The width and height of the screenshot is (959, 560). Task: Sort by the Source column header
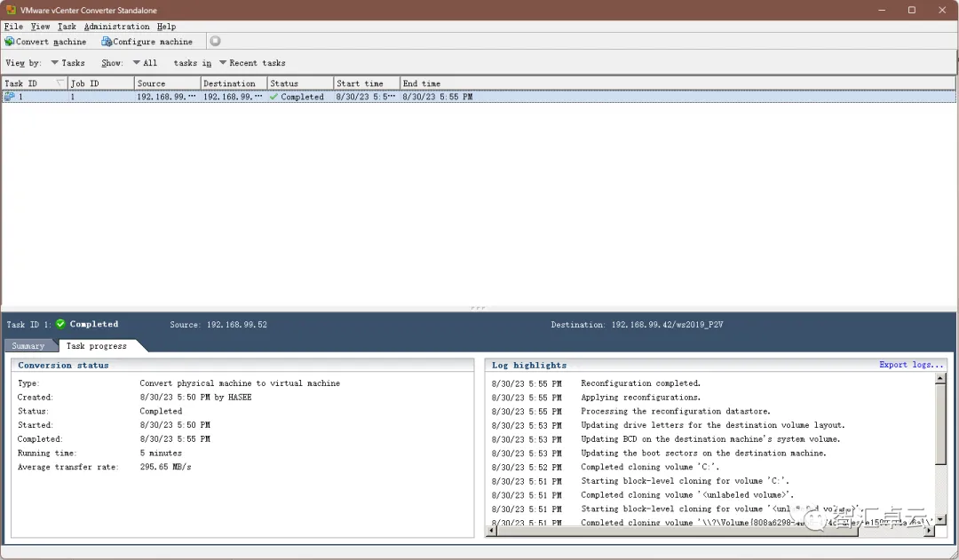pos(168,83)
